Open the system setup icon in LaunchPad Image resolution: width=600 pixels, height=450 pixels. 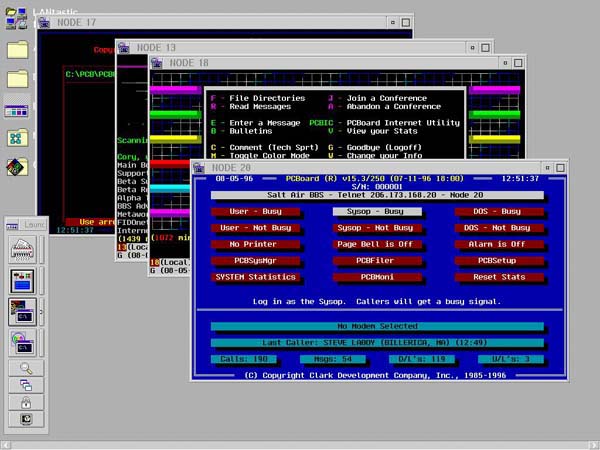pos(23,281)
